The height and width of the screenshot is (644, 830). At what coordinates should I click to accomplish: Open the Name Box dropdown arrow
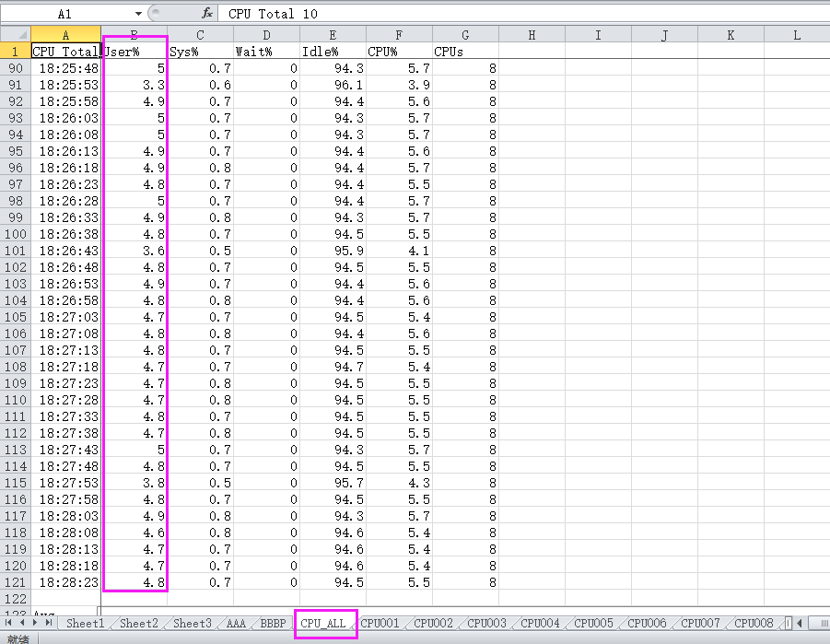pyautogui.click(x=138, y=14)
